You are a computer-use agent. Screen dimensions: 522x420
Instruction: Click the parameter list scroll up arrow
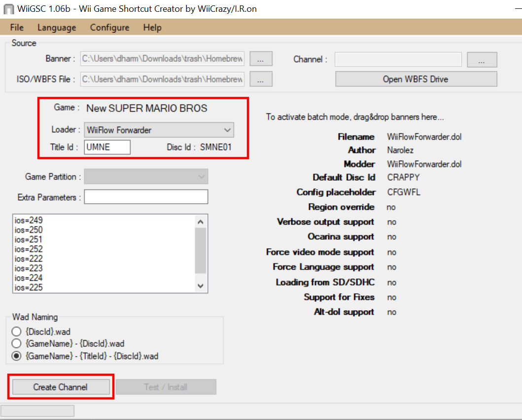point(201,222)
